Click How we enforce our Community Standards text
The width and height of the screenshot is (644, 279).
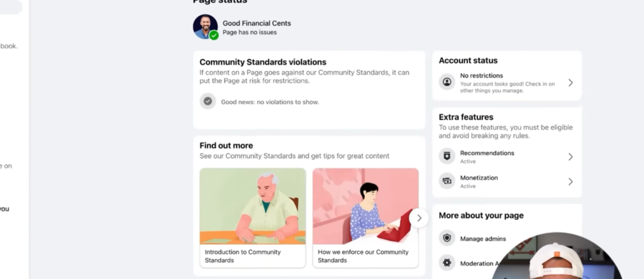click(x=363, y=256)
